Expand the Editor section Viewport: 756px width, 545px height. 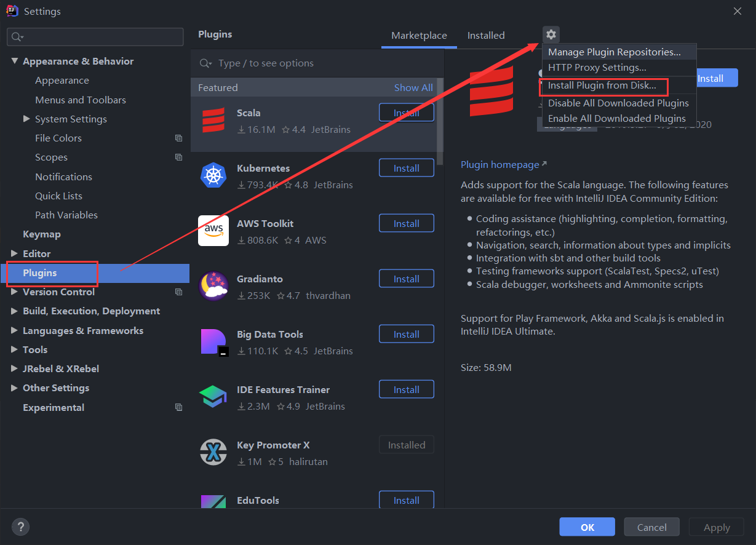[x=15, y=253]
